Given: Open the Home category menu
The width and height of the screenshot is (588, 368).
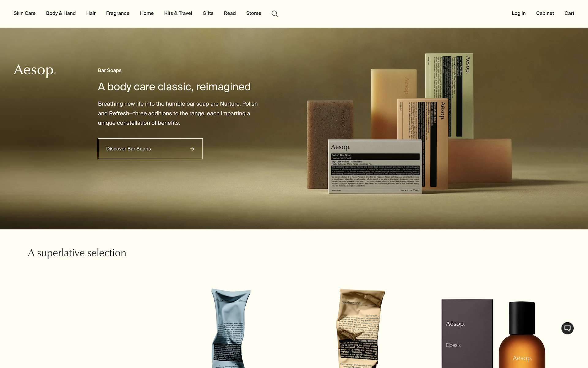Looking at the screenshot, I should point(147,13).
